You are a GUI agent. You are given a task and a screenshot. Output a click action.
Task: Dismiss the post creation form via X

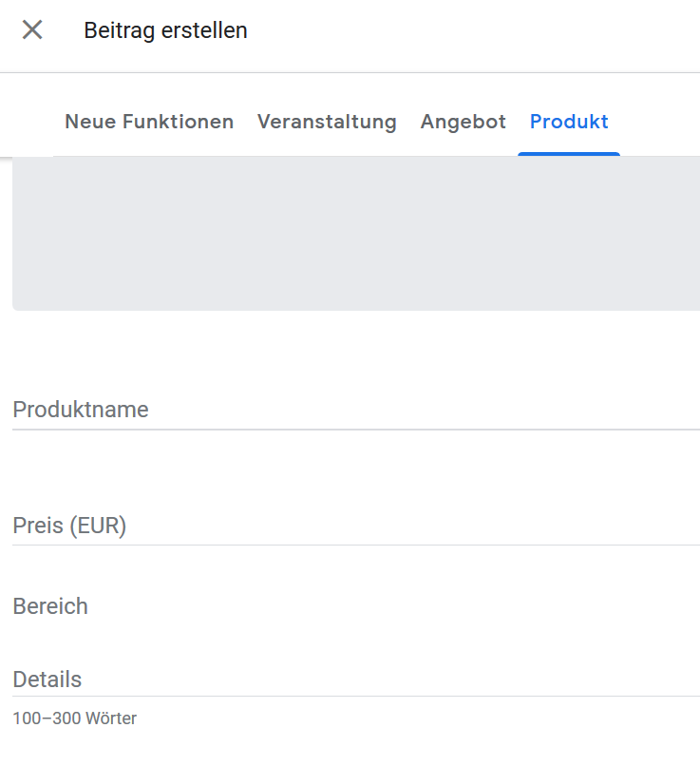[31, 29]
